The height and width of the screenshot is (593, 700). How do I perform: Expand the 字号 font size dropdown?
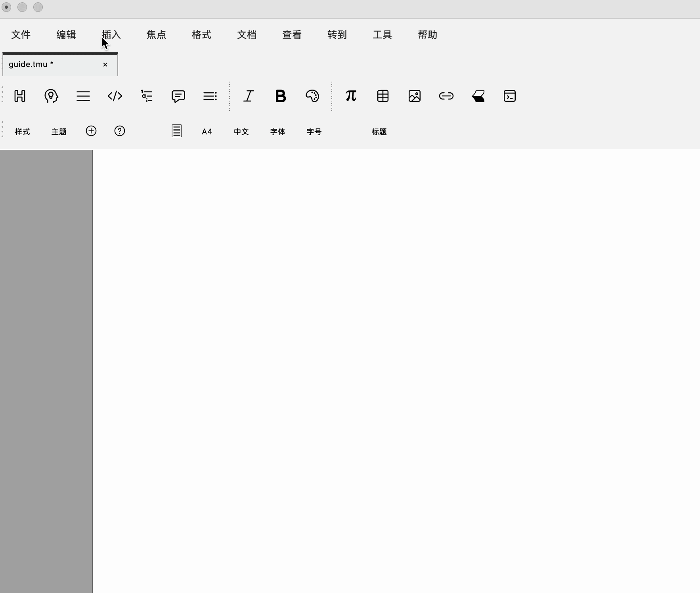[x=314, y=132]
